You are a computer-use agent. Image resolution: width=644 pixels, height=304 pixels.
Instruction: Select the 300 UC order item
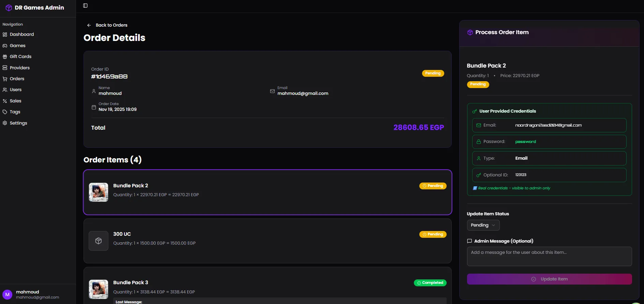267,241
